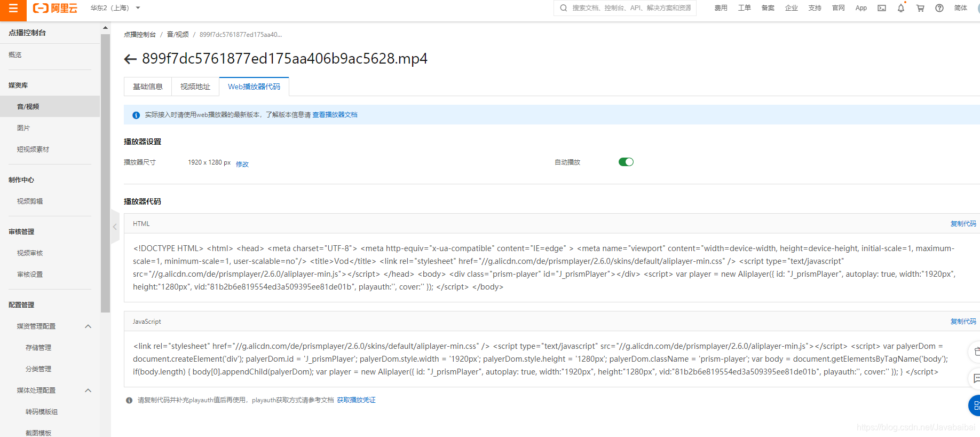Screen dimensions: 980x437
Task: Click the search magnifier icon
Action: click(x=564, y=8)
